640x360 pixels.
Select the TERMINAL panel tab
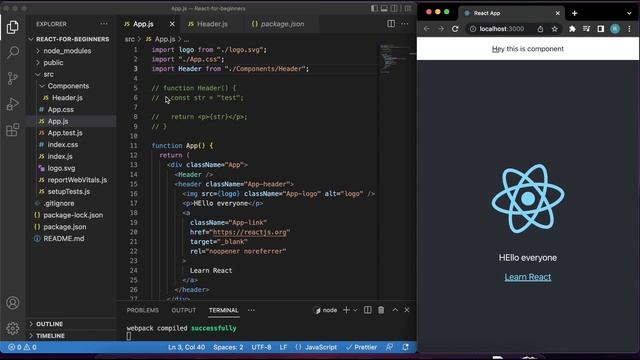click(x=224, y=310)
